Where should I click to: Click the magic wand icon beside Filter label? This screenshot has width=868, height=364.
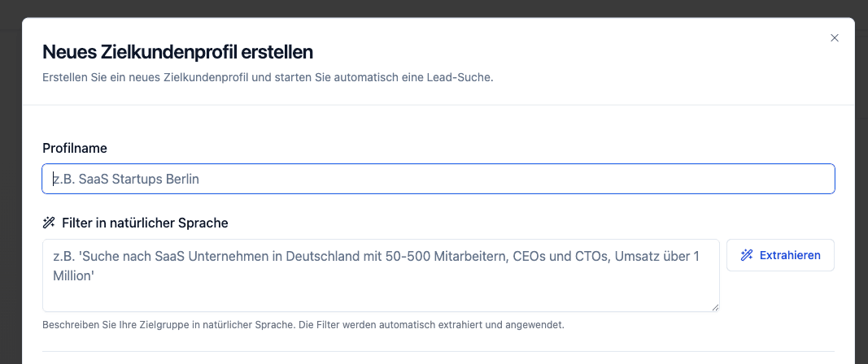(x=49, y=223)
